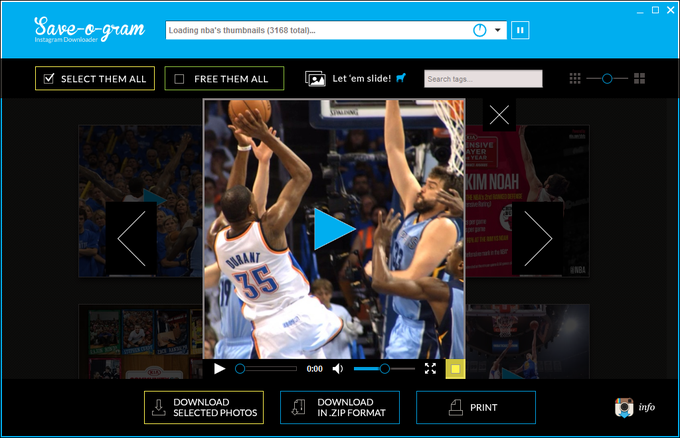Click the blue dog icon
This screenshot has width=680, height=438.
click(x=401, y=78)
